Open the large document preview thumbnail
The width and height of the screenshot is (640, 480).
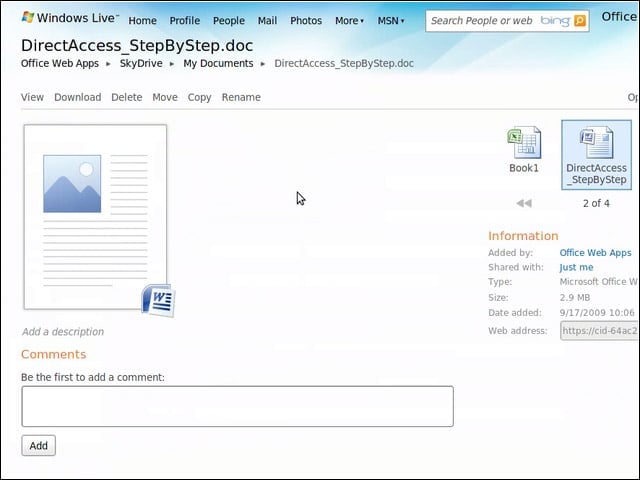point(96,217)
